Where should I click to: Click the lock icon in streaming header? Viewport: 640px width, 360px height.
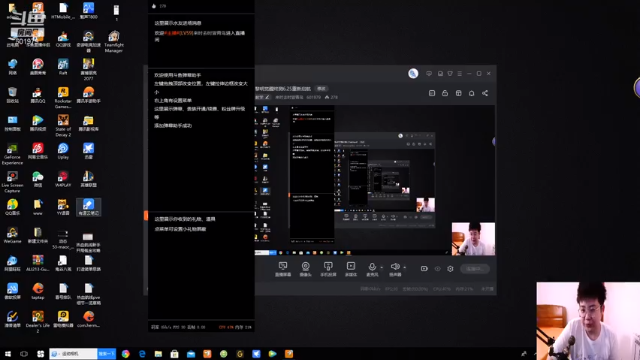click(445, 93)
